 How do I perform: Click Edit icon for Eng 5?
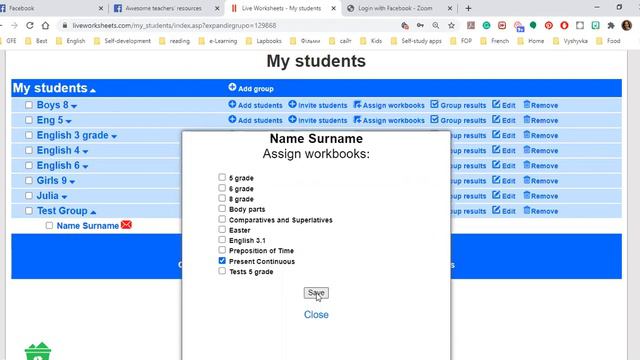[x=496, y=119]
